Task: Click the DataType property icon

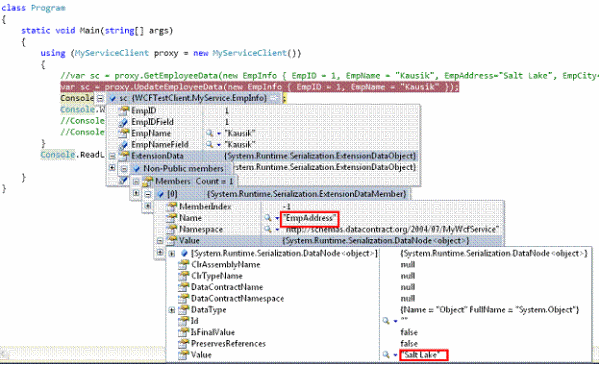Action: 184,310
